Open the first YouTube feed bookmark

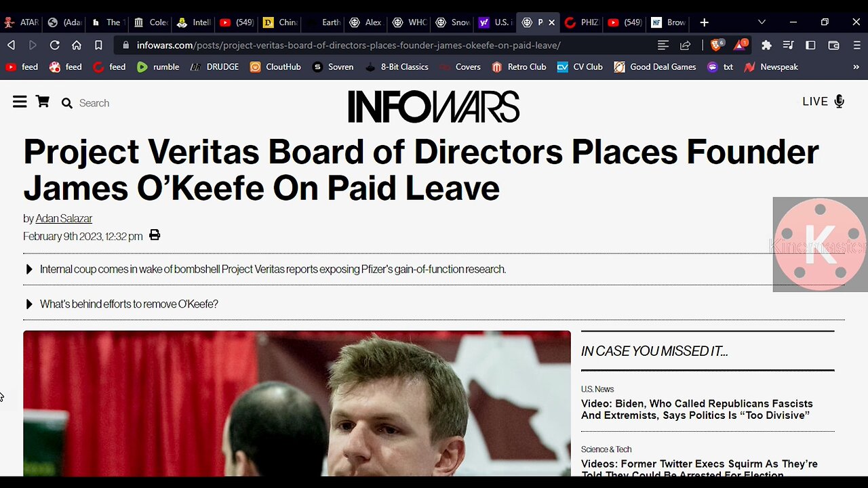[x=21, y=67]
